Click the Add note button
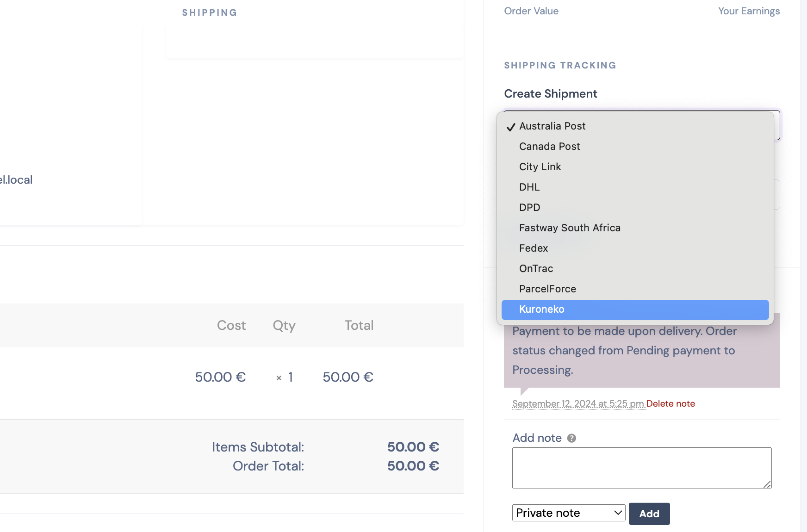The width and height of the screenshot is (807, 532). (649, 513)
